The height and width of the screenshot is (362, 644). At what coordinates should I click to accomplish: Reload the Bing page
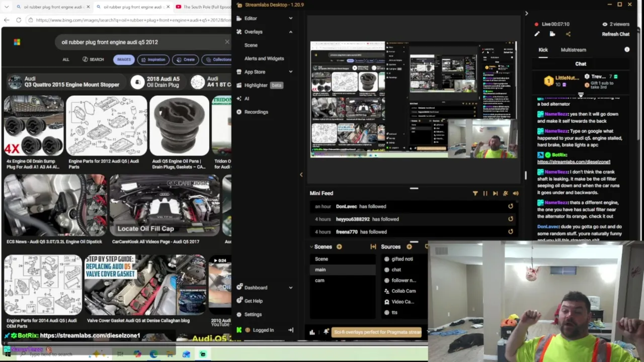coord(19,20)
